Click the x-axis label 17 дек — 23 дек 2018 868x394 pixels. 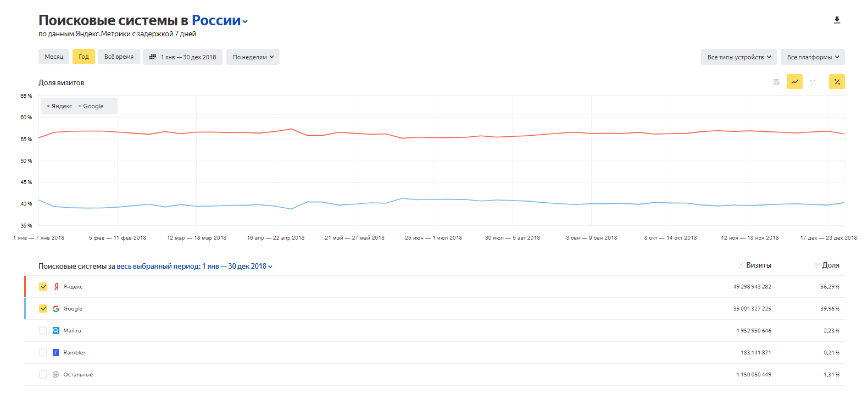[x=828, y=238]
